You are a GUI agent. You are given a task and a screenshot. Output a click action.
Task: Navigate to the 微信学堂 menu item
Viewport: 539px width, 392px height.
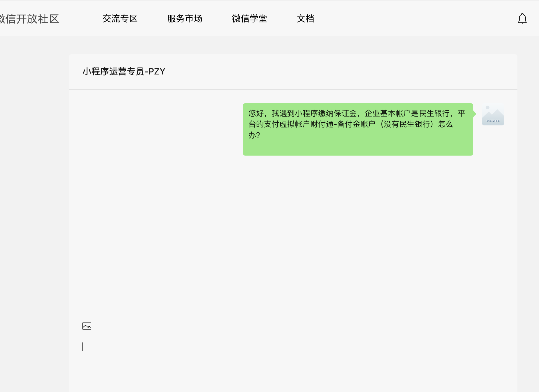(x=249, y=19)
